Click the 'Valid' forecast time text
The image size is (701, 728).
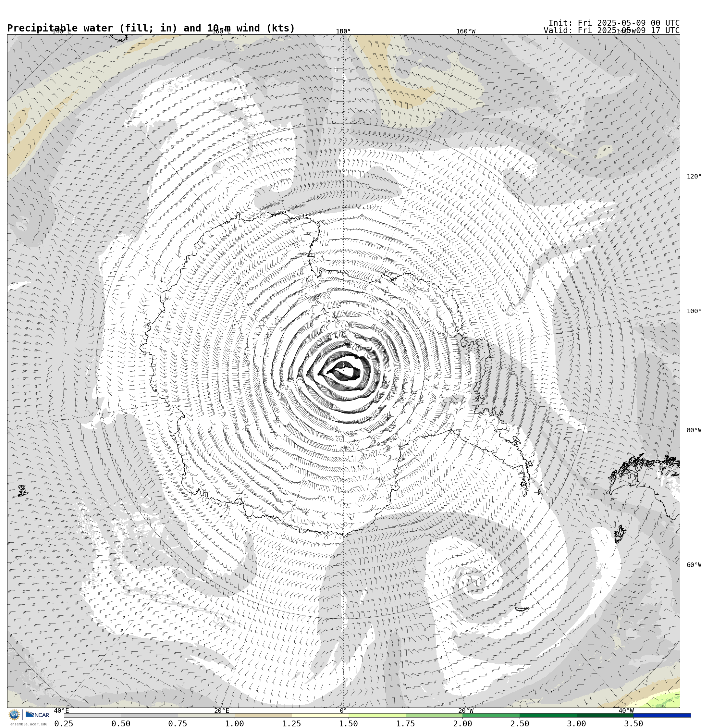612,31
